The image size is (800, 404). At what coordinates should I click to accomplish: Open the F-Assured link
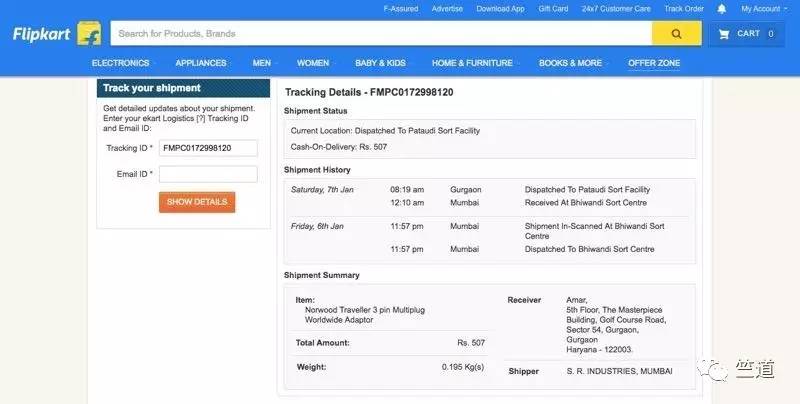[x=401, y=9]
